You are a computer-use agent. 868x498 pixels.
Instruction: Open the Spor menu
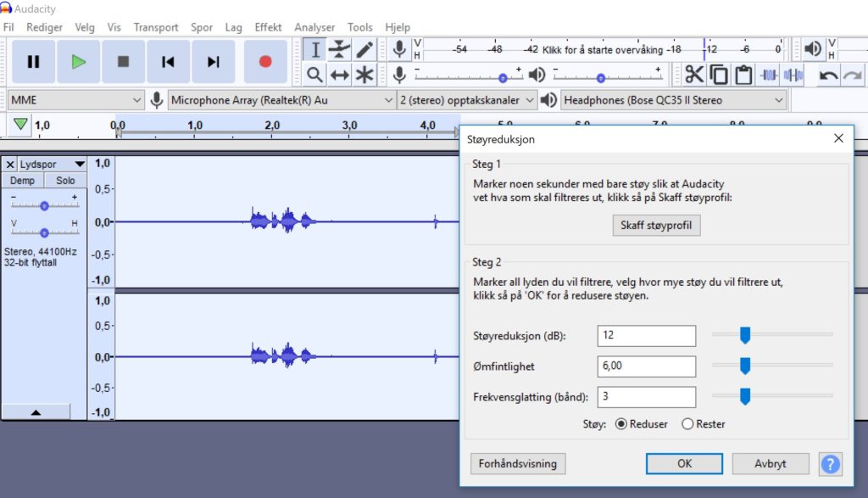point(202,27)
